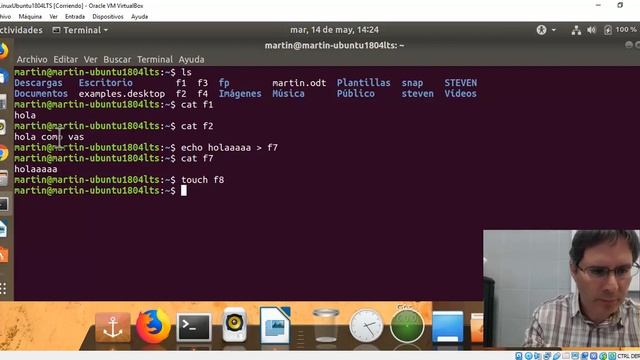The width and height of the screenshot is (640, 360).
Task: Click the 'echo holaaaaa > f7' command text
Action: 229,147
